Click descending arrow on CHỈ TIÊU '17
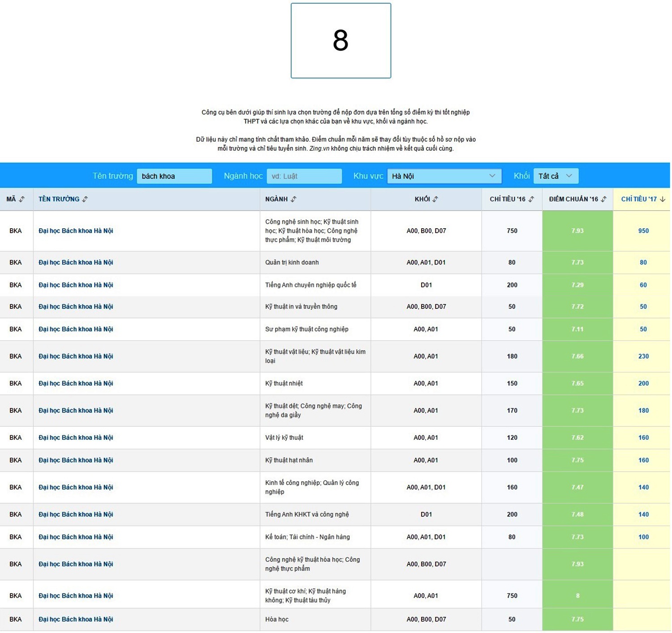The width and height of the screenshot is (672, 633). [663, 199]
